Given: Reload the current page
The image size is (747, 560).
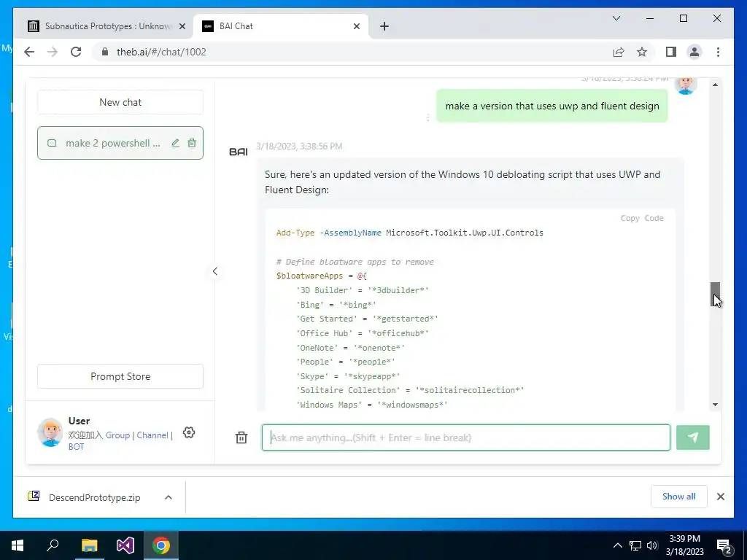Looking at the screenshot, I should point(76,52).
